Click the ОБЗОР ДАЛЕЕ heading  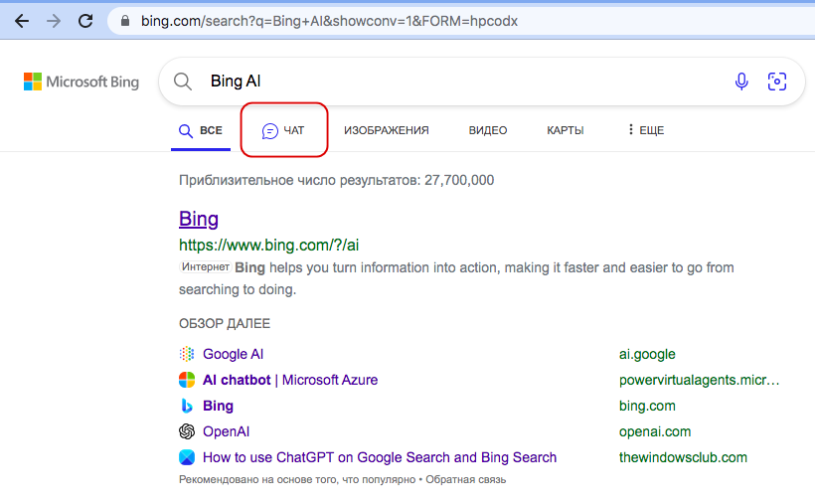225,323
